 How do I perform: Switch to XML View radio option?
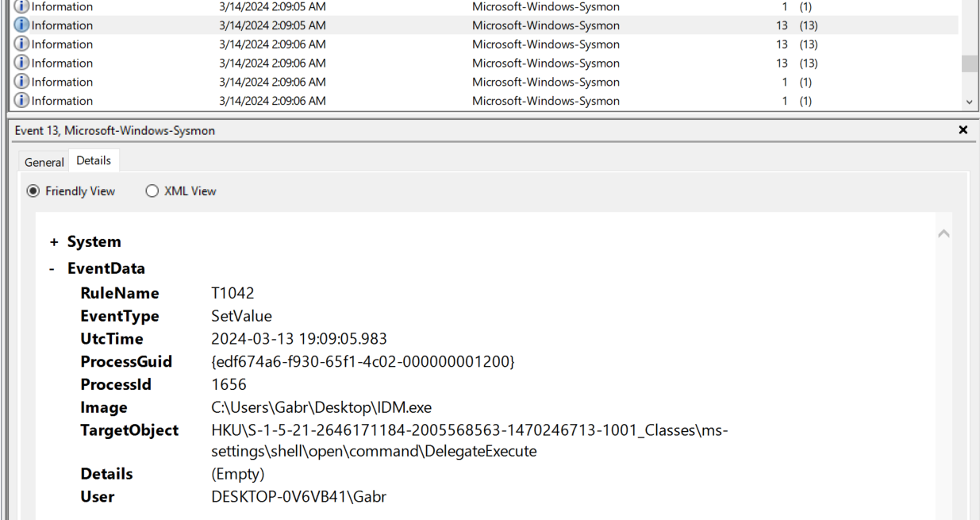[152, 191]
